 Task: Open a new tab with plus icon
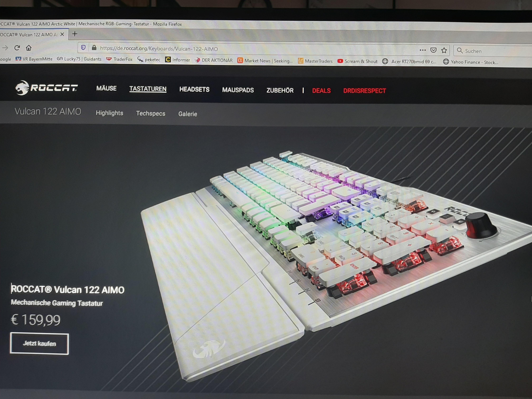pyautogui.click(x=75, y=34)
